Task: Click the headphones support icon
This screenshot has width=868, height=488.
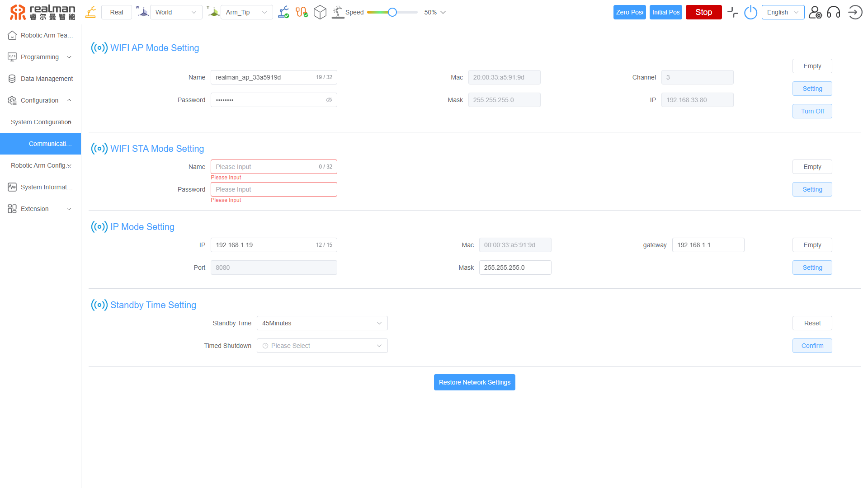Action: pyautogui.click(x=834, y=12)
